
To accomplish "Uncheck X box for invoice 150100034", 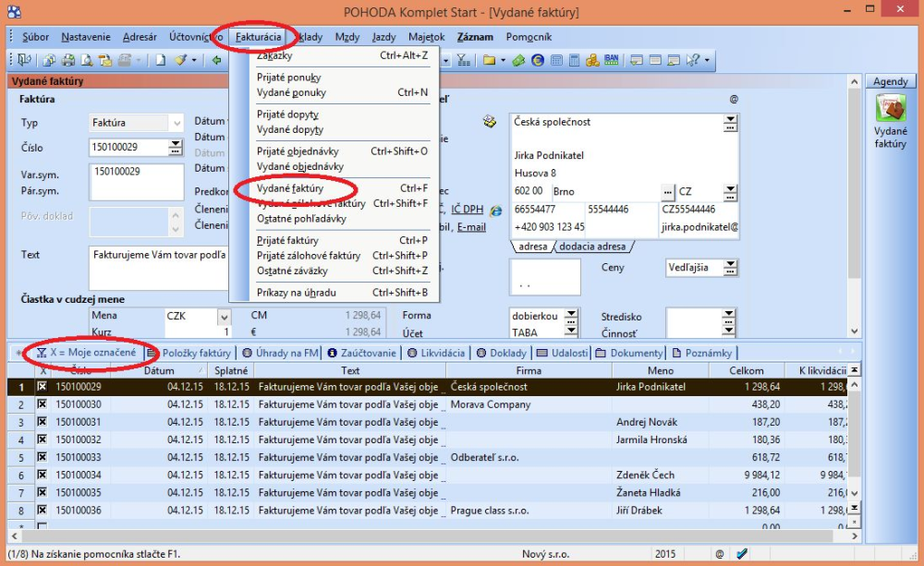I will (x=42, y=475).
